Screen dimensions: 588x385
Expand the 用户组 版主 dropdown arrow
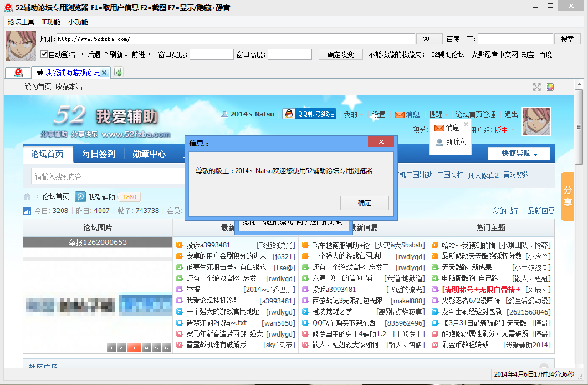click(x=513, y=130)
